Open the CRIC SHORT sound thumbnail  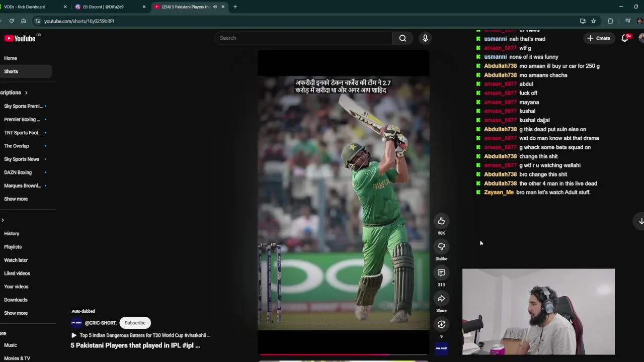(441, 348)
